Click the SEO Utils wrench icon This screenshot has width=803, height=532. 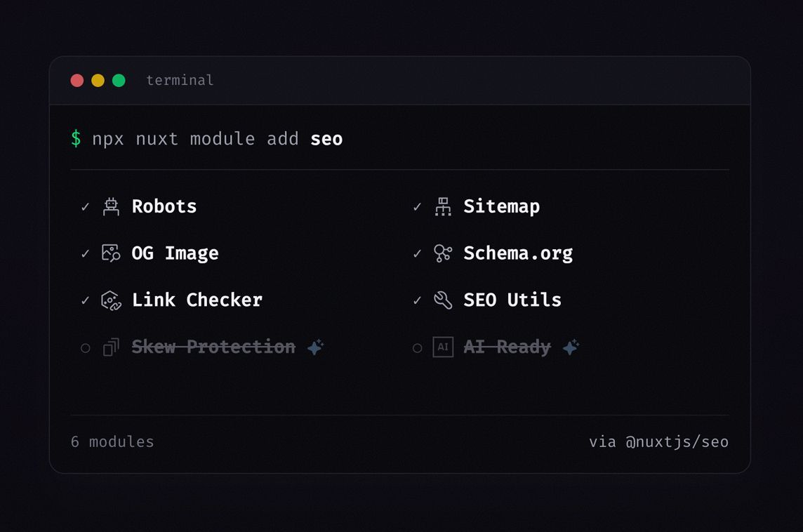pyautogui.click(x=443, y=300)
